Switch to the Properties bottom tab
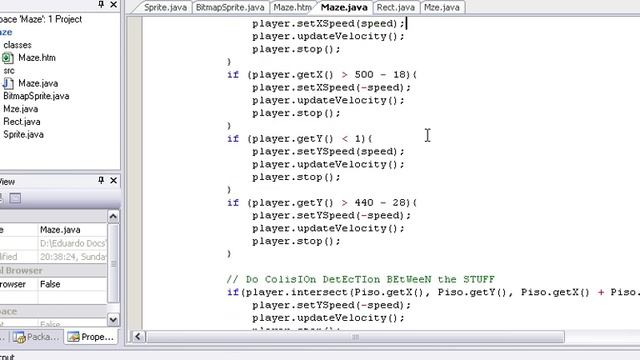The image size is (640, 360). (x=91, y=337)
